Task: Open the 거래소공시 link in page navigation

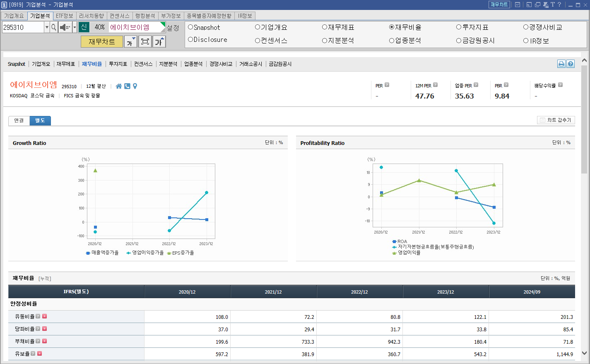Action: tap(251, 64)
